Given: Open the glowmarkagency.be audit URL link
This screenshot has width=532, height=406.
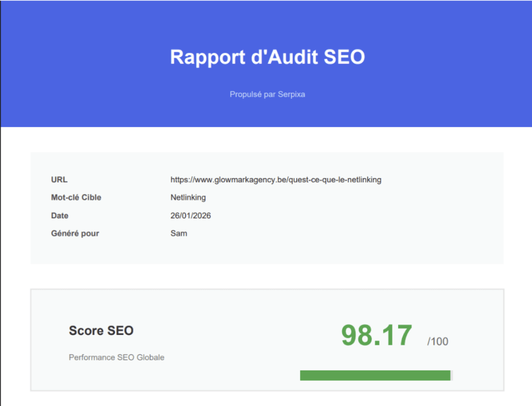Looking at the screenshot, I should tap(275, 180).
